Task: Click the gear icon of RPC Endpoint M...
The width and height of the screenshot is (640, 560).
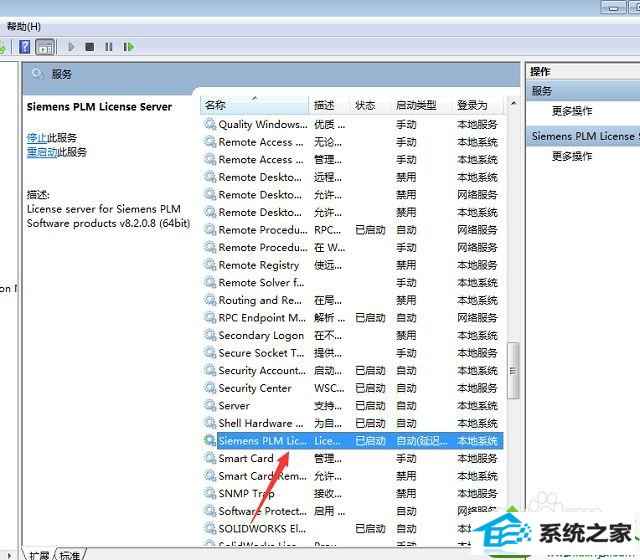Action: tap(210, 318)
